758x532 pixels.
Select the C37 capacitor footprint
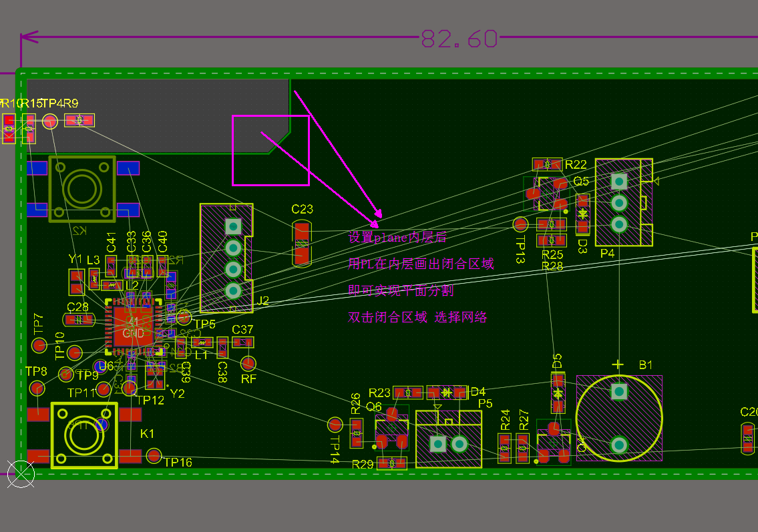coord(242,342)
